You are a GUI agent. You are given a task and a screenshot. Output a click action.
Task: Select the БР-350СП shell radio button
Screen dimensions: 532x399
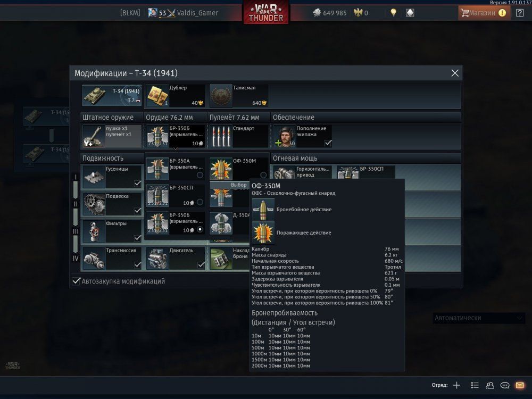(200, 202)
